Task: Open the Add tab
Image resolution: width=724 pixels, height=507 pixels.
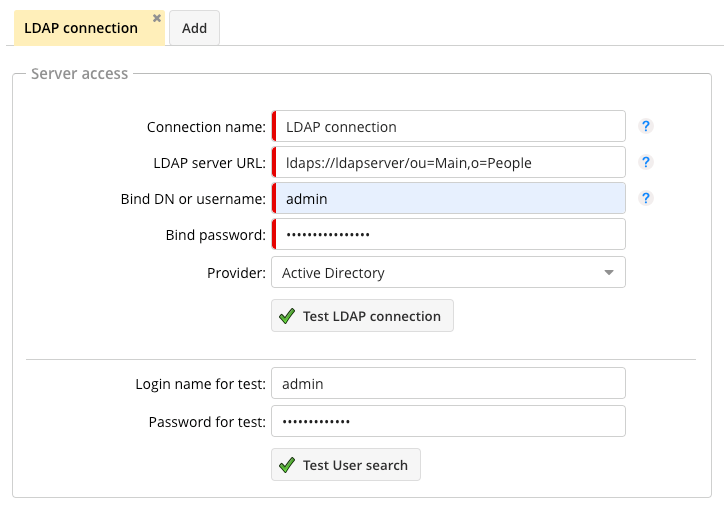Action: [x=194, y=28]
